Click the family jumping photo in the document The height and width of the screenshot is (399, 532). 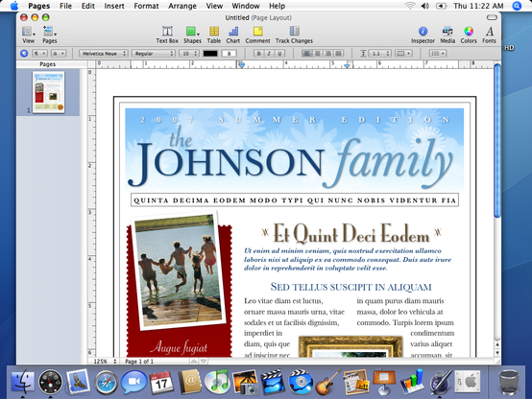(x=179, y=270)
